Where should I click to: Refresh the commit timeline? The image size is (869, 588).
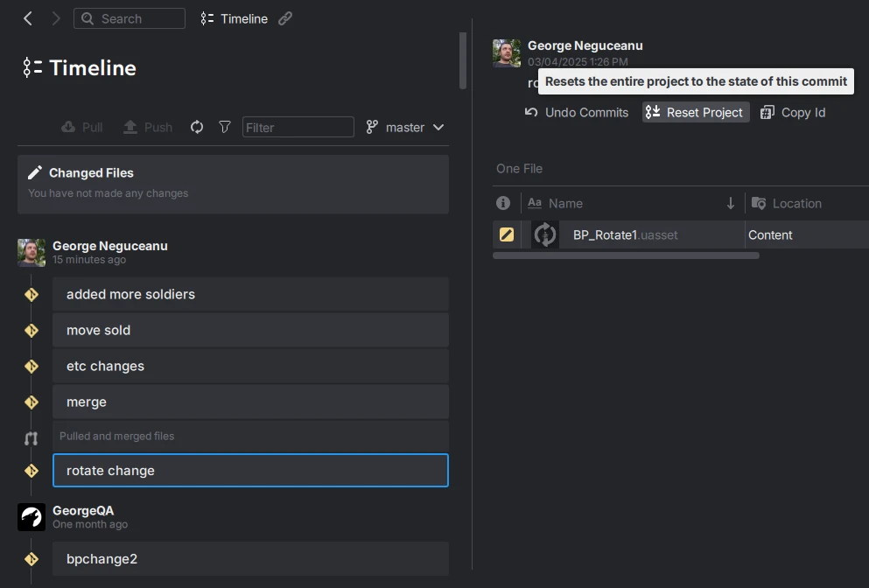click(x=196, y=127)
